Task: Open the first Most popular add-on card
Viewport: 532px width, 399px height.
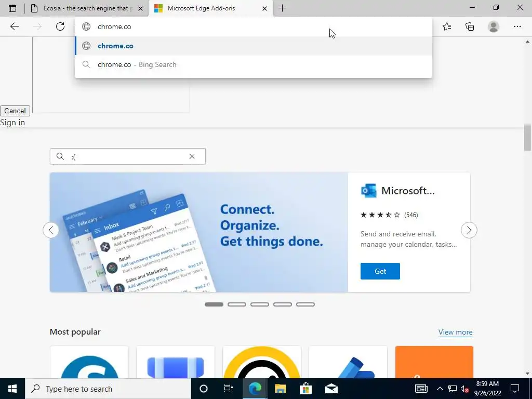Action: pos(89,362)
